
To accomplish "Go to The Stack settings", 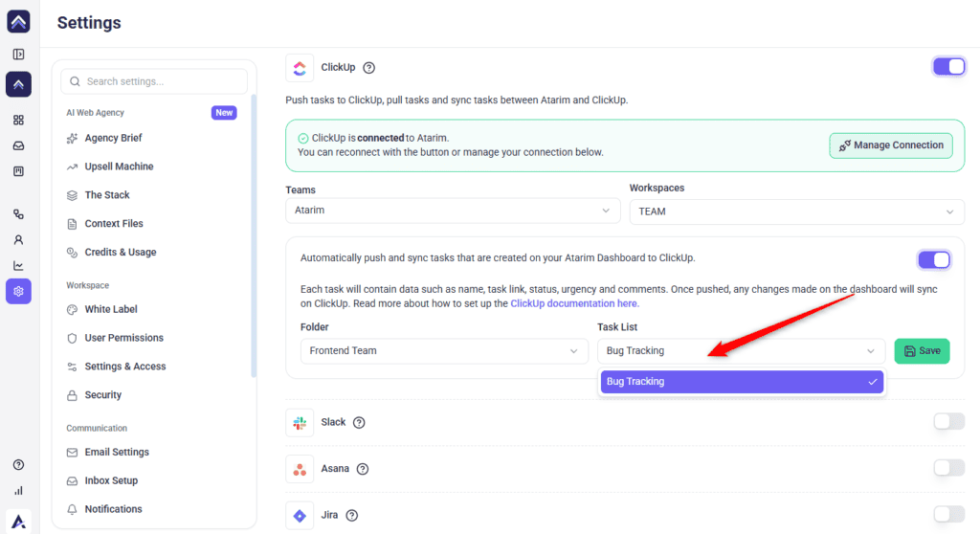I will (x=107, y=195).
